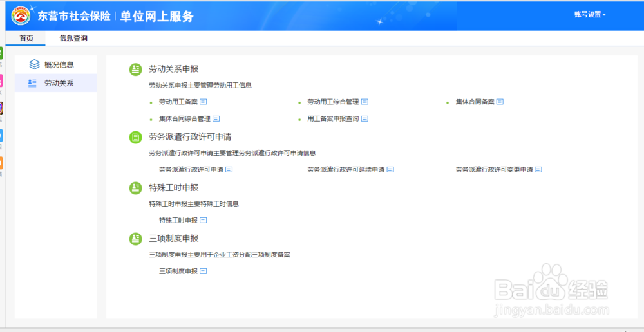The height and width of the screenshot is (332, 644).
Task: Click the blue icon after 集体合同综合管理
Action: coord(216,118)
